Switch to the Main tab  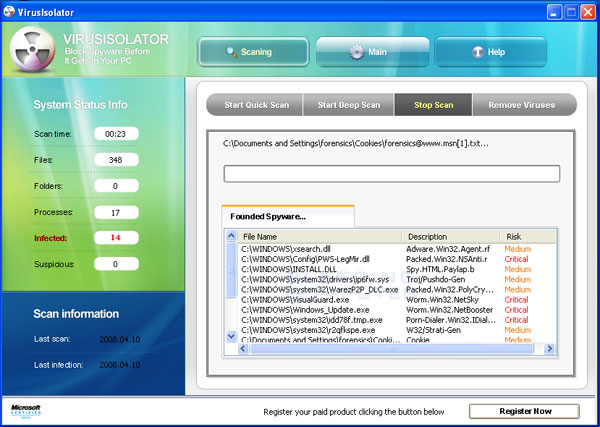372,52
